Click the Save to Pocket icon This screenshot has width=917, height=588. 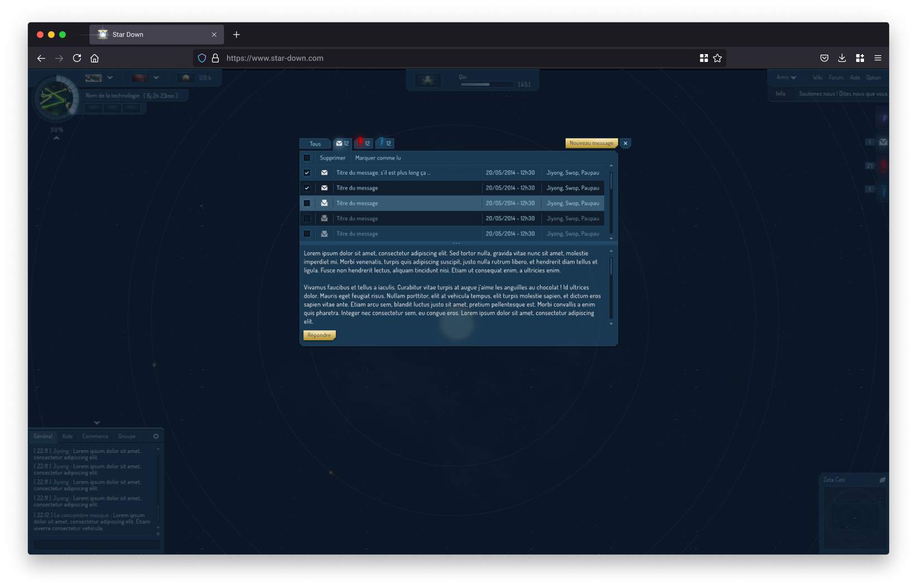[824, 58]
